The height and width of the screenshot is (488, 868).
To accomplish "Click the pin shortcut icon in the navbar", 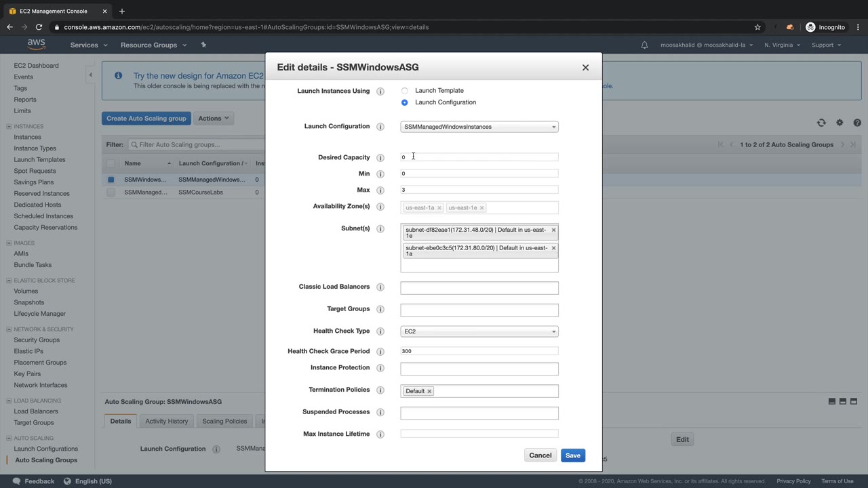I will [x=203, y=45].
